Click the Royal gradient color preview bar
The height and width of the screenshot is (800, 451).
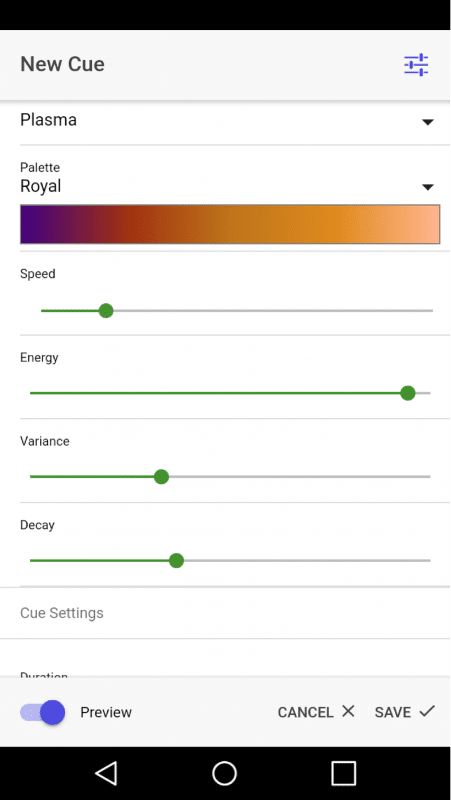click(230, 224)
